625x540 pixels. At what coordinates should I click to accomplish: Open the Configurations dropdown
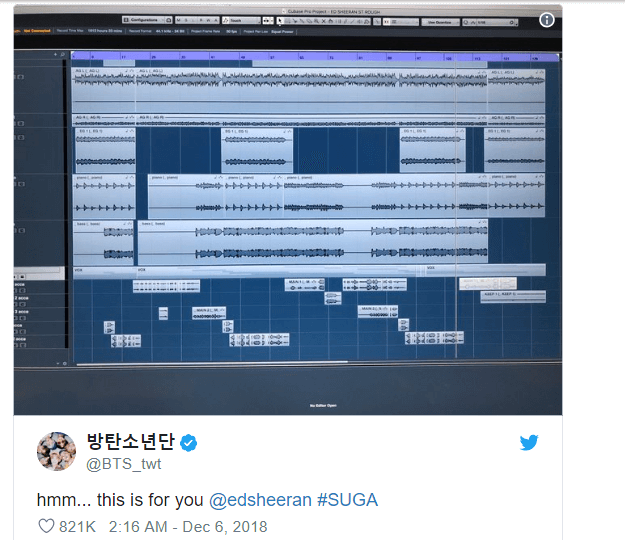point(143,20)
